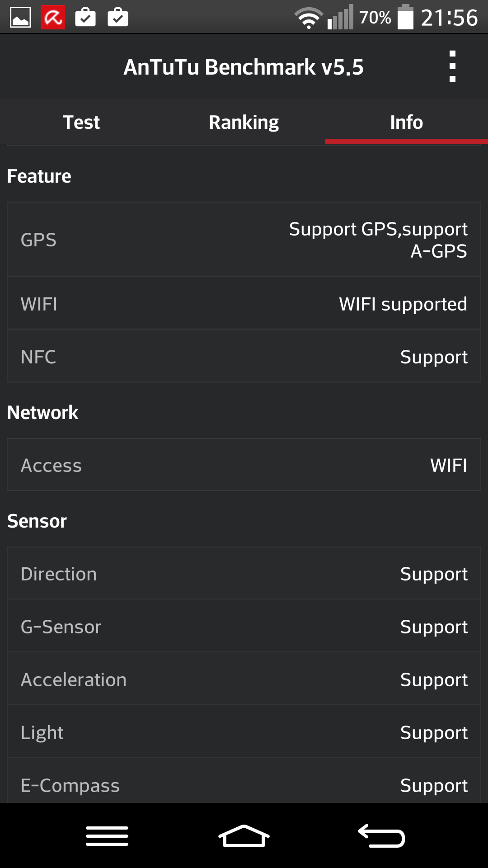The image size is (488, 868).
Task: Select the Info tab
Action: [407, 122]
